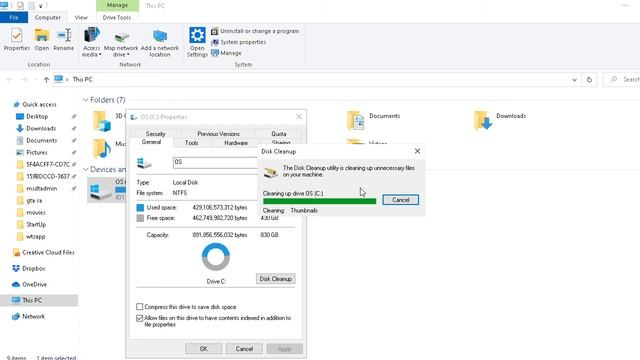
Task: Open the wtsapp sidebar folder
Action: [36, 237]
